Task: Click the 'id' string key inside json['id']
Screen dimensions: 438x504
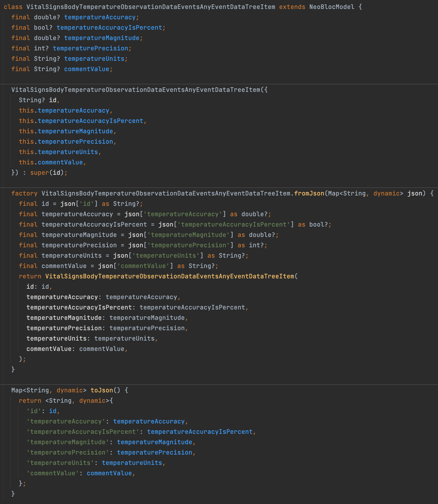Action: (x=87, y=204)
